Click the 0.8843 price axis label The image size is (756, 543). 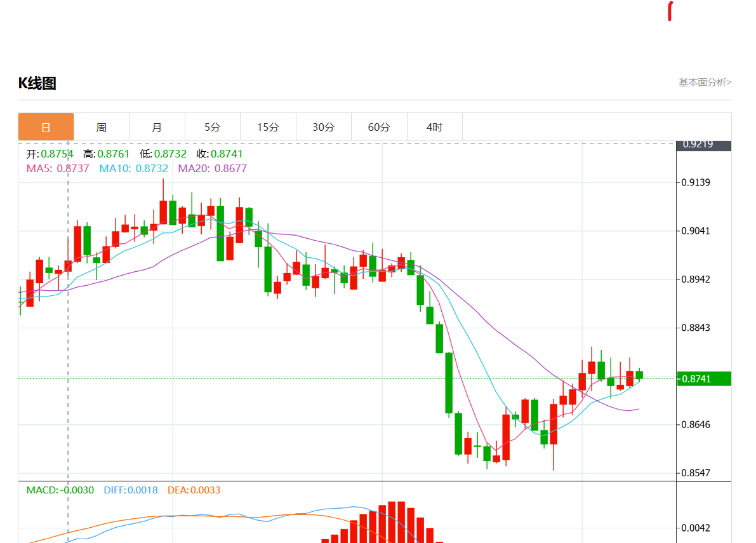pyautogui.click(x=696, y=328)
